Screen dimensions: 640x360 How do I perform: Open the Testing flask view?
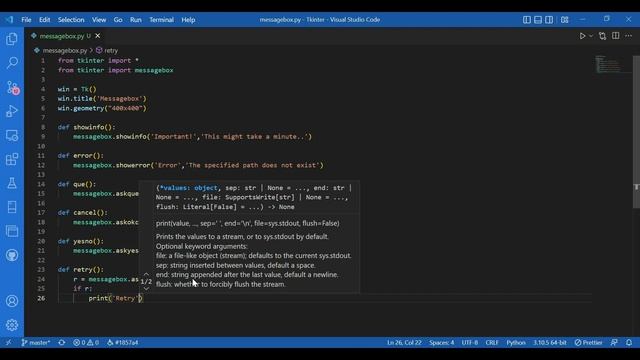point(12,183)
